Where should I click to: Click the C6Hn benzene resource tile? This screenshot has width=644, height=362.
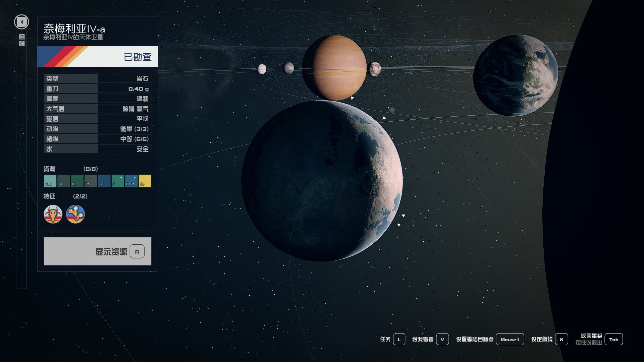pos(131,181)
